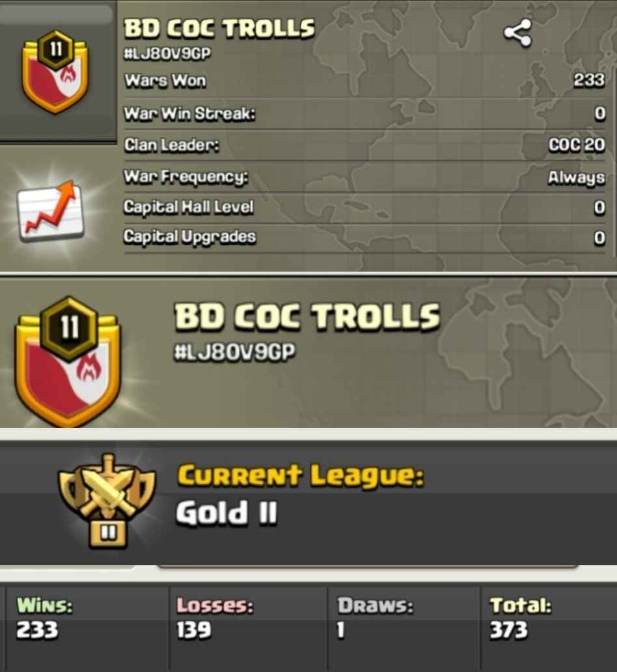Tap the large BD COC TROLLS title
The height and width of the screenshot is (672, 617).
[x=307, y=316]
